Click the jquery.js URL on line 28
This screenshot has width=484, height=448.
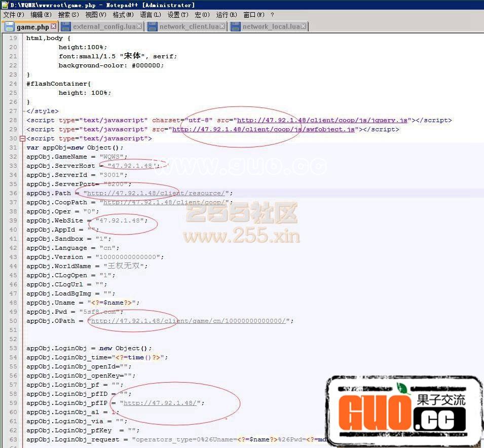322,121
